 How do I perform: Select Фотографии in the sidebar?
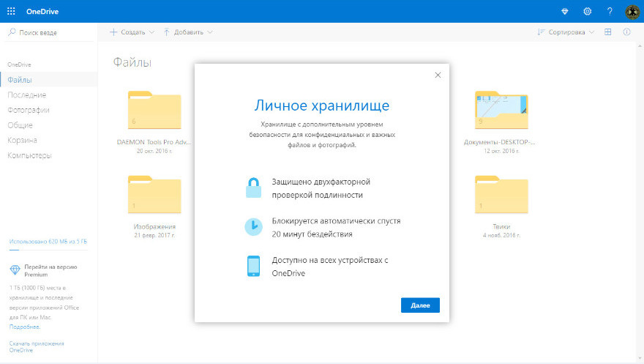tap(29, 110)
